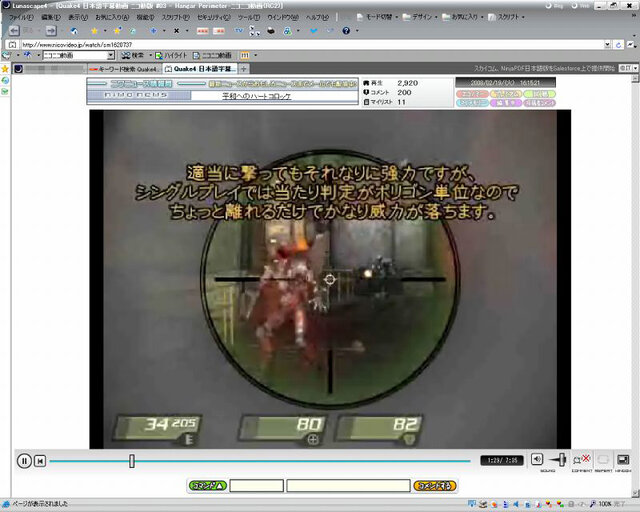Toggle the full-screen window size icon
640x512 pixels.
coord(623,460)
